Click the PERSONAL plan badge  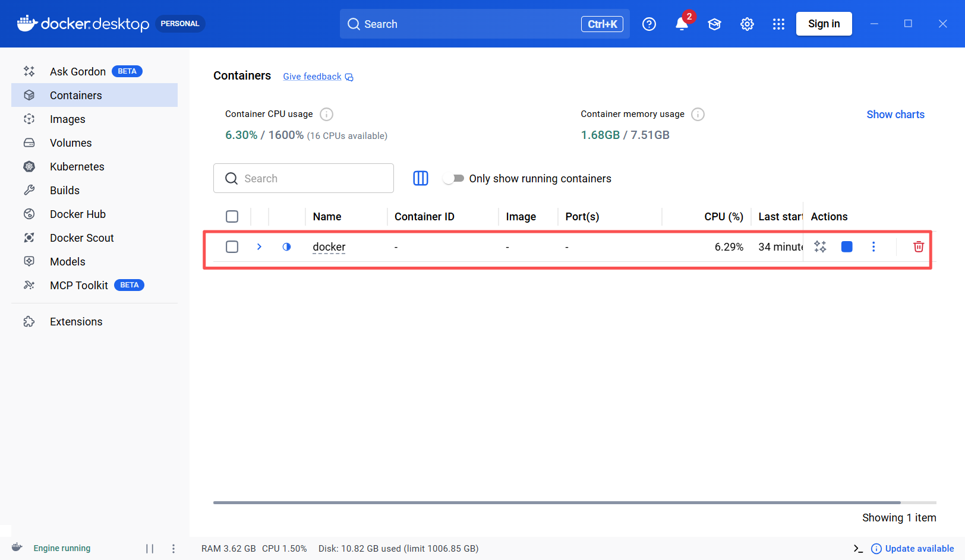pos(179,24)
